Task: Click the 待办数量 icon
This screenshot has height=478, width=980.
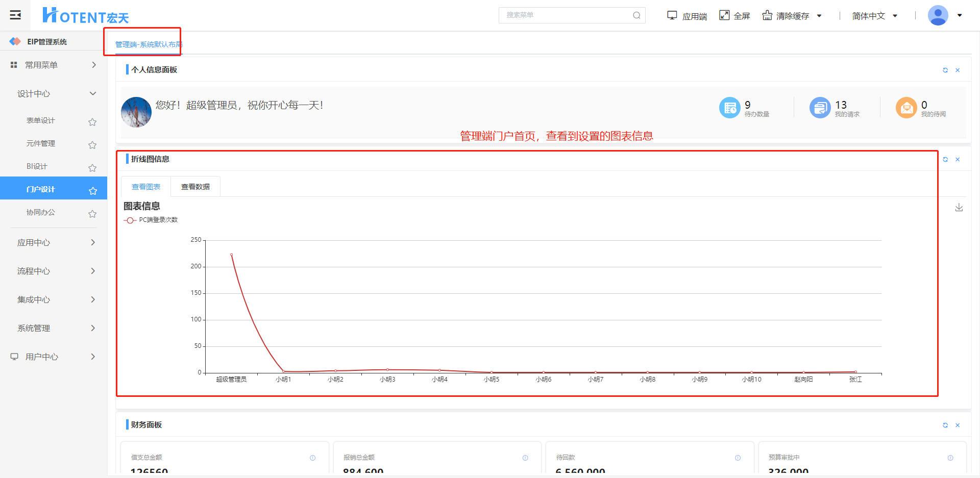Action: click(729, 108)
